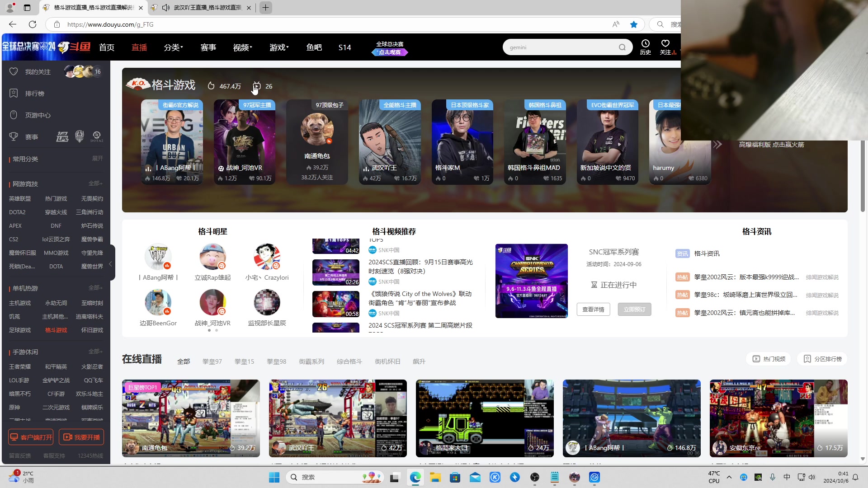The width and height of the screenshot is (868, 488).
Task: Open File Explorer from the taskbar
Action: [x=435, y=477]
